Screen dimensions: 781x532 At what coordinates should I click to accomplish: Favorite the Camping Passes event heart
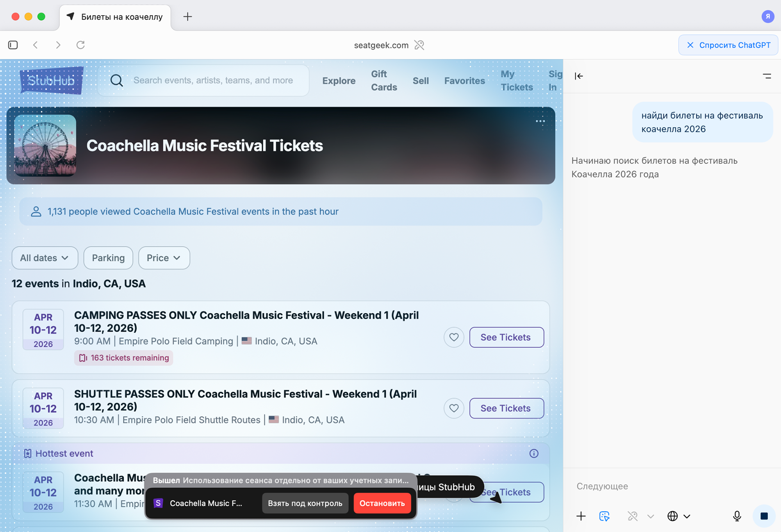tap(453, 337)
